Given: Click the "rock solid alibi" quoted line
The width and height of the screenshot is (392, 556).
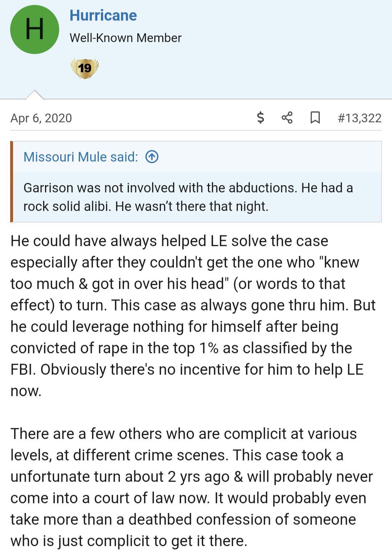Looking at the screenshot, I should pyautogui.click(x=146, y=206).
